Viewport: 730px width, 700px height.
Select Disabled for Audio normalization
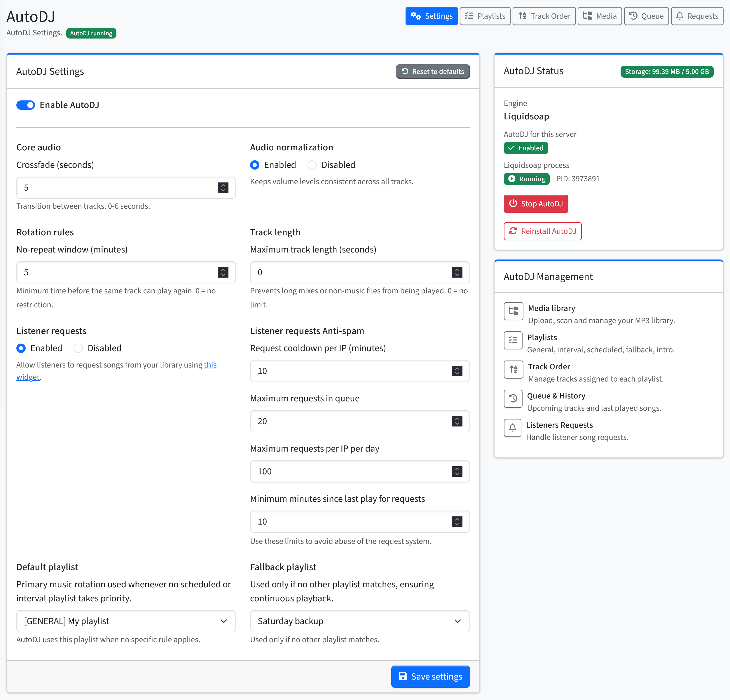click(312, 165)
